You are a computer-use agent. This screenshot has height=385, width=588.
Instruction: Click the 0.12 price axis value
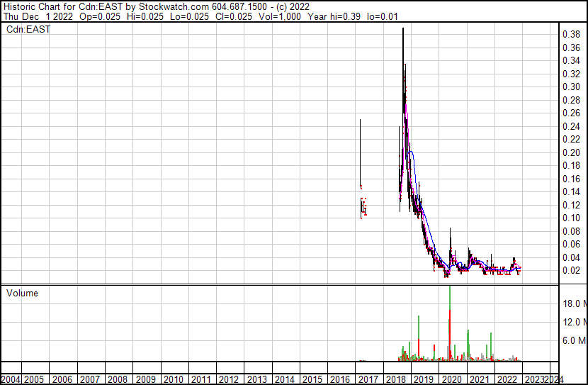[x=571, y=205]
